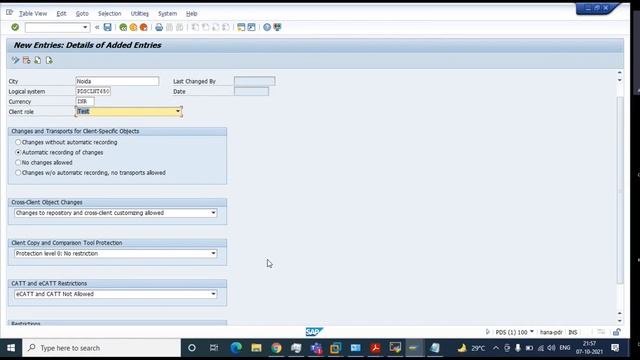Click the Logical system input field
The width and height of the screenshot is (640, 360).
pyautogui.click(x=93, y=91)
